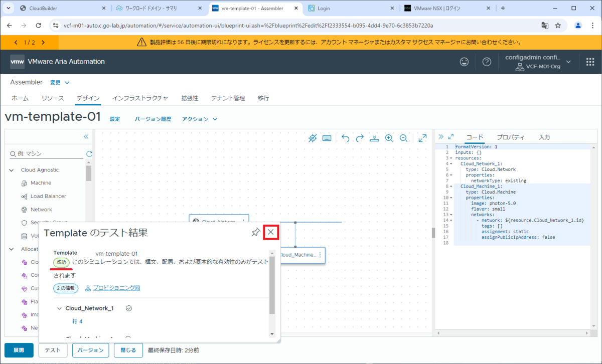Open the 拡張性 tab

pyautogui.click(x=190, y=98)
